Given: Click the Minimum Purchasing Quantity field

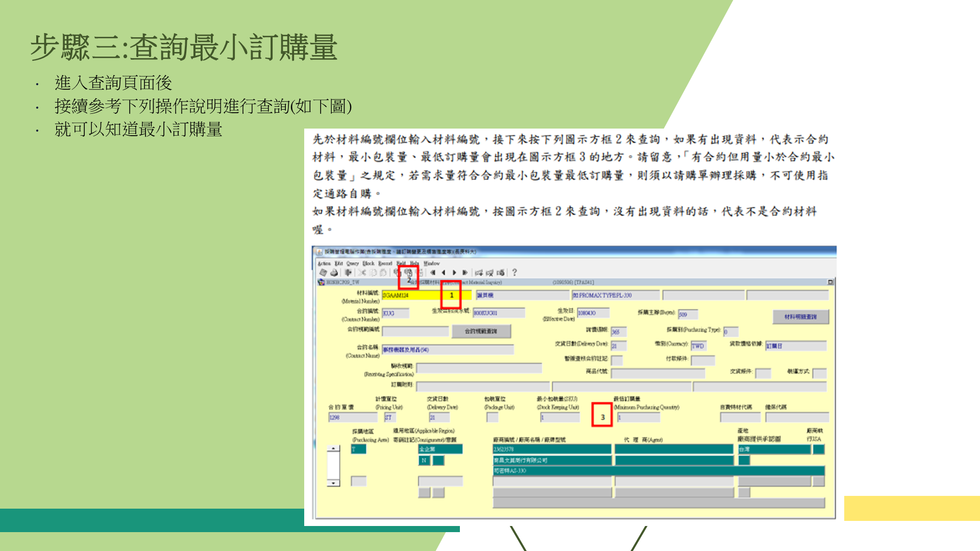Looking at the screenshot, I should click(639, 417).
